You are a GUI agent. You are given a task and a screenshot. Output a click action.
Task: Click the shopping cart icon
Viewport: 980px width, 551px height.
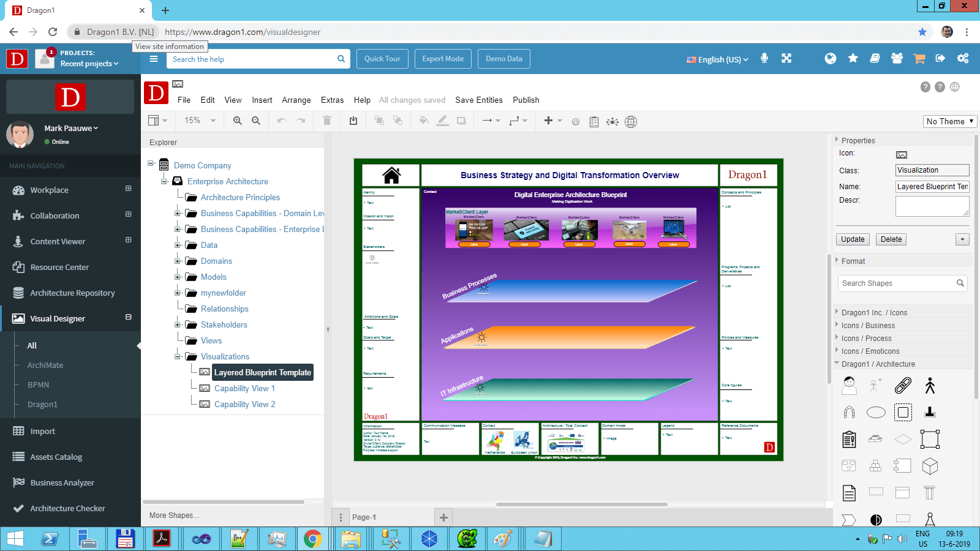[x=919, y=59]
